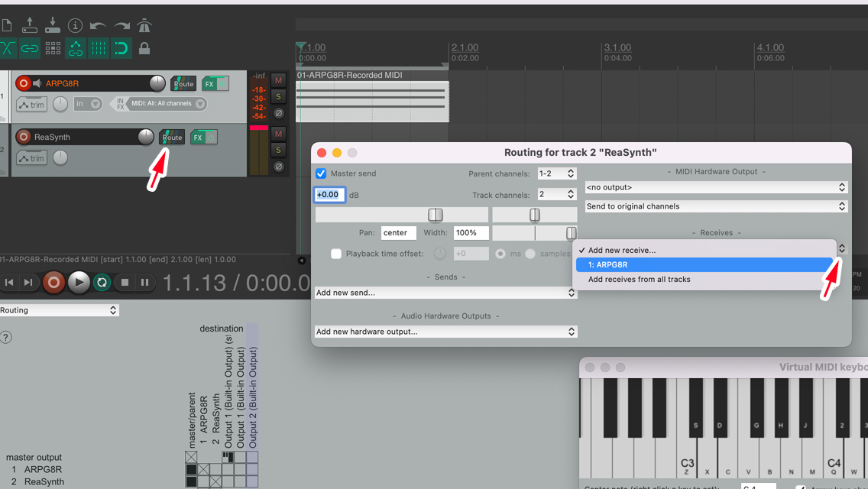
Task: Choose 'Add receives from all tracks'
Action: pos(704,279)
